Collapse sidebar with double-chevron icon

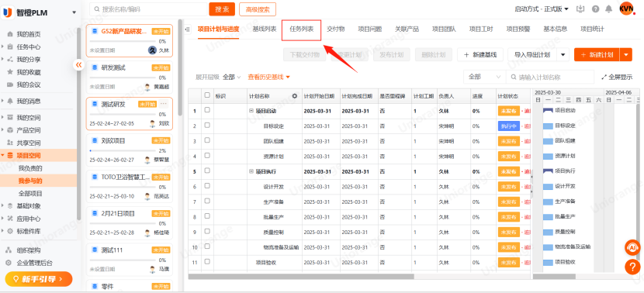[x=79, y=65]
